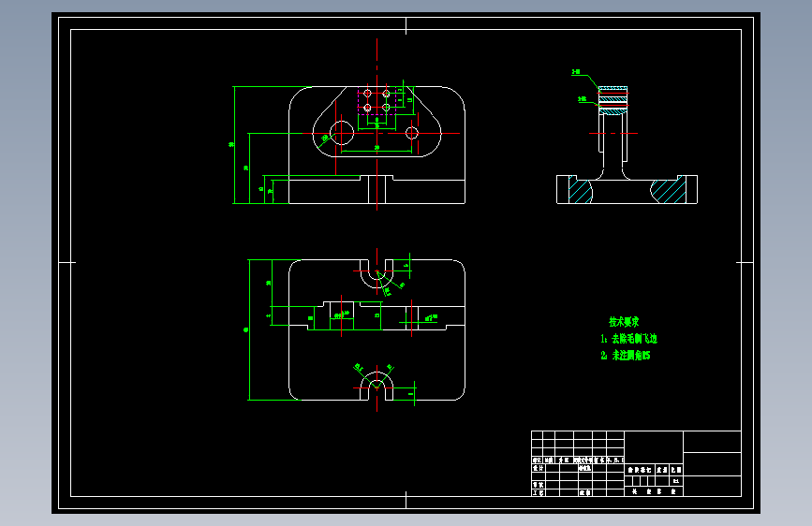Image resolution: width=812 pixels, height=526 pixels.
Task: Click the 比例 cell in title block
Action: point(676,470)
